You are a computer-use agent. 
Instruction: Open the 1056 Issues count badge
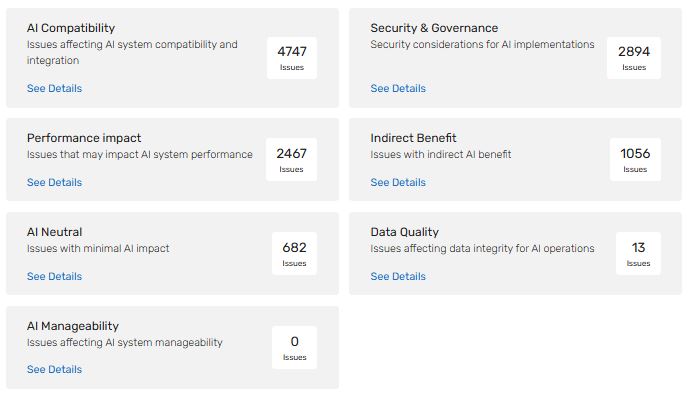pyautogui.click(x=635, y=159)
